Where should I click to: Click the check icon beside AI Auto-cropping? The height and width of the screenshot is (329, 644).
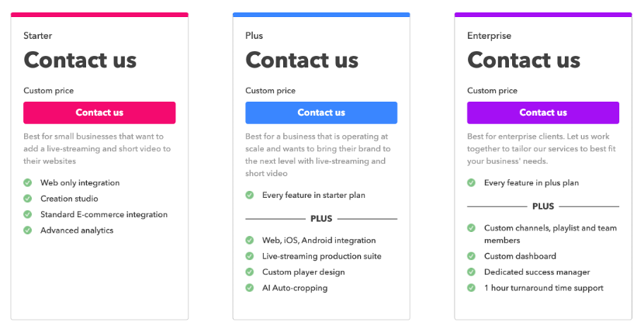pos(250,288)
